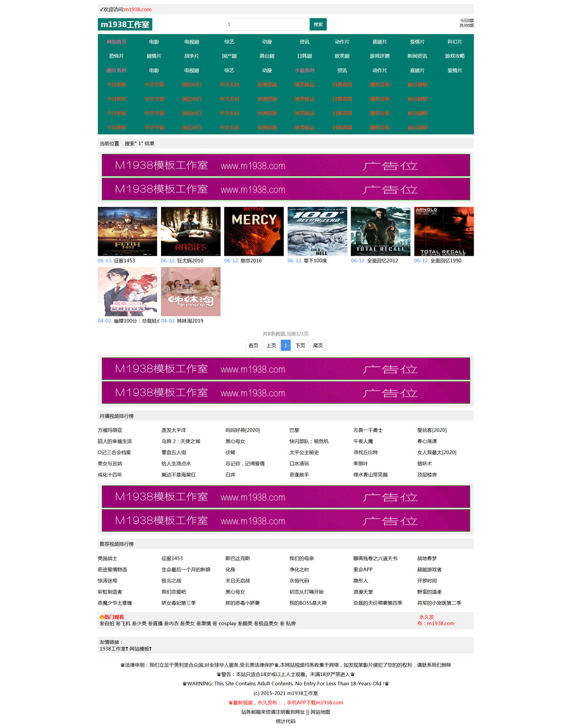Open the 日韩剧 category
The image size is (571, 728).
305,56
